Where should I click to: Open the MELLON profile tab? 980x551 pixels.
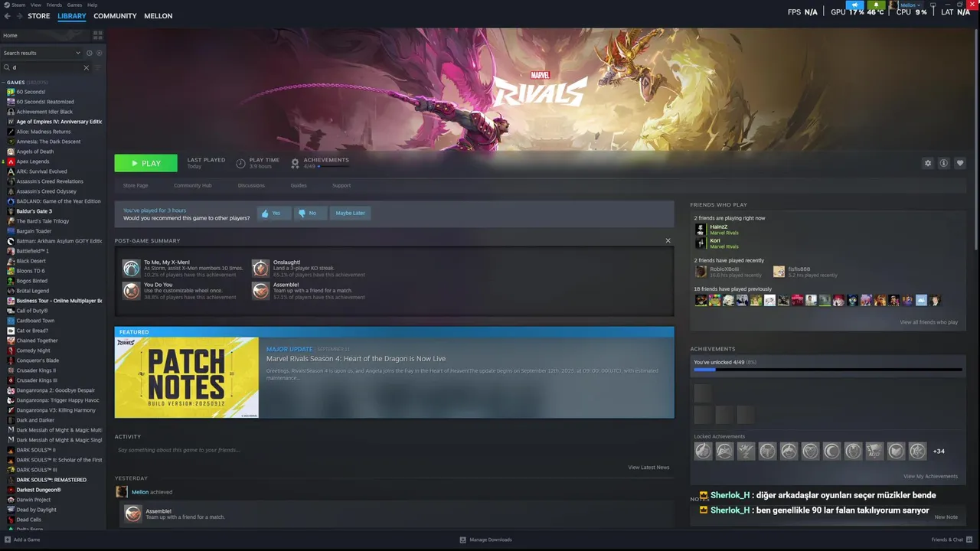tap(158, 15)
